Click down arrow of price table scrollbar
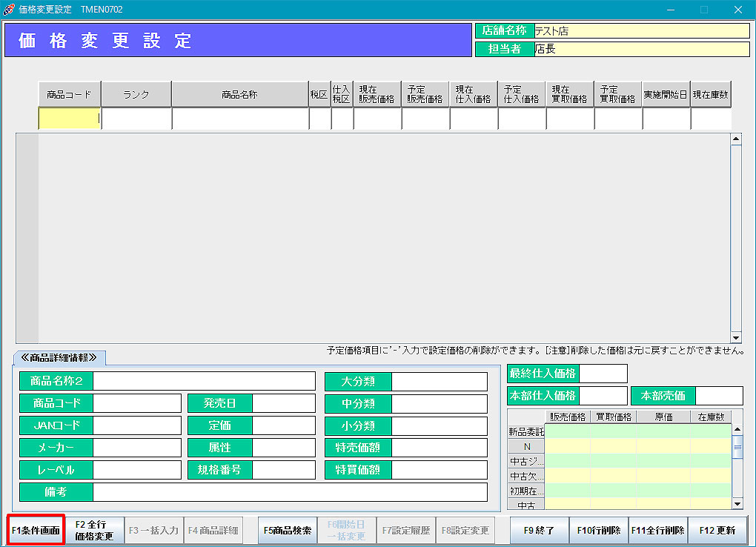Image resolution: width=756 pixels, height=547 pixels. coord(737,504)
